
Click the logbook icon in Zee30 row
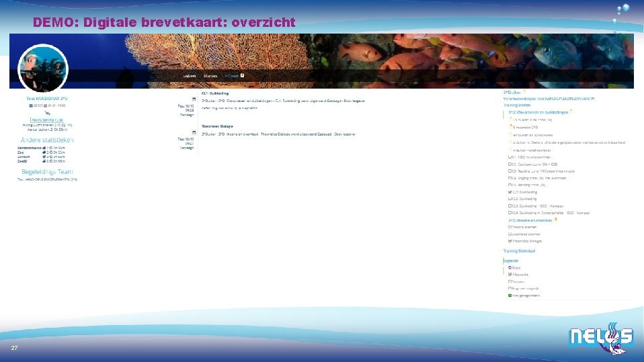coord(44,161)
